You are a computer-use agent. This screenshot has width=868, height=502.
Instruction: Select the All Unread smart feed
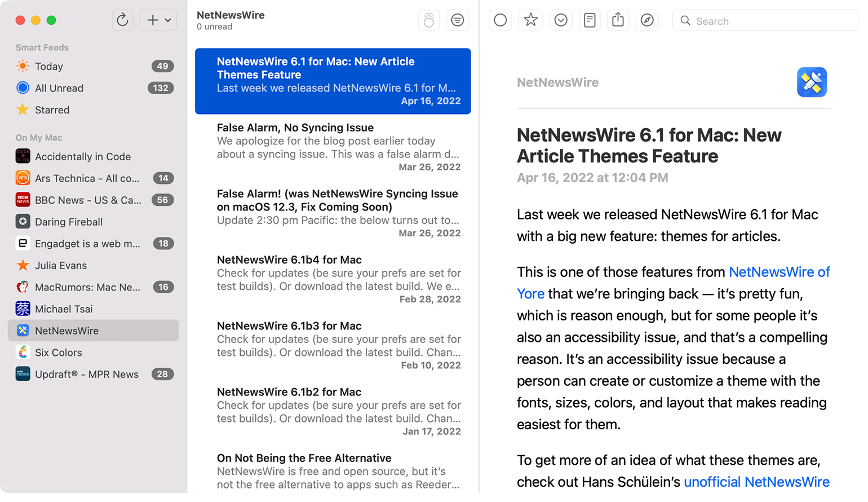[x=93, y=88]
